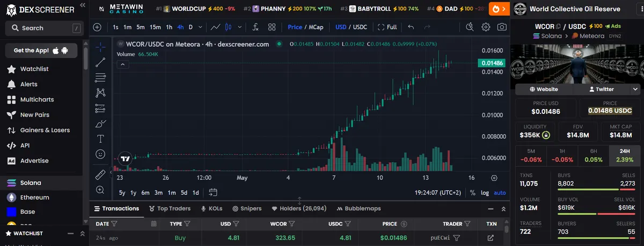
Task: Toggle auto scale on the chart
Action: tap(500, 192)
